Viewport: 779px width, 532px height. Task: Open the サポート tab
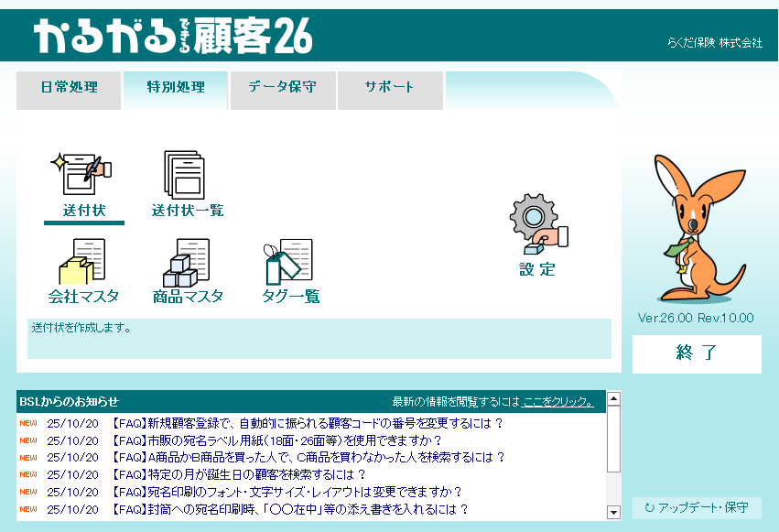click(390, 88)
